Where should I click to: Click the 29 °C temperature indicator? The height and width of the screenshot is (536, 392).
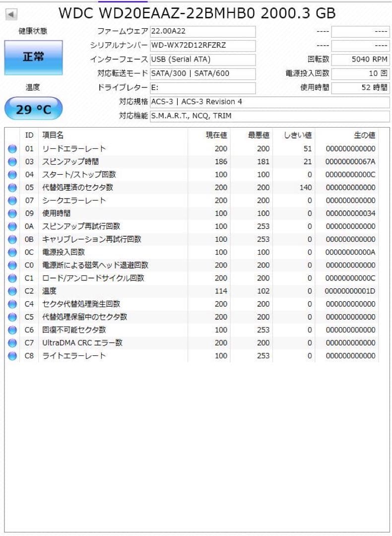(x=33, y=109)
